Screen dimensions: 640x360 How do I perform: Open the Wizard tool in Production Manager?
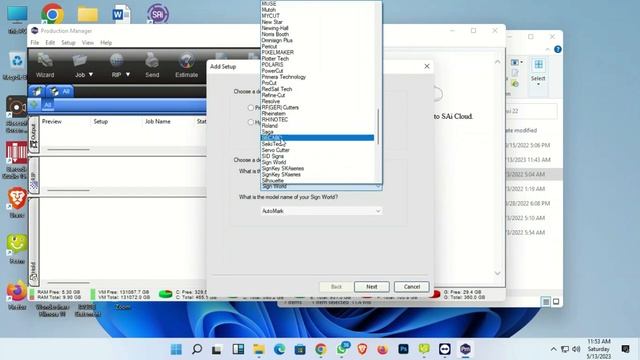coord(44,65)
